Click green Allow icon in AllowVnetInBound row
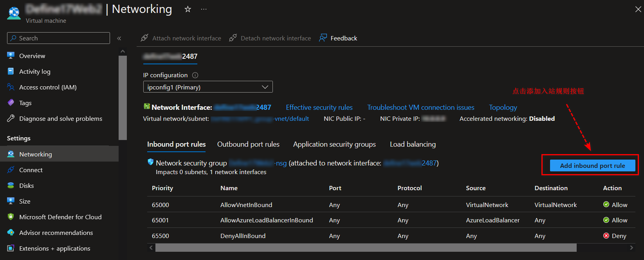This screenshot has height=260, width=644. [606, 204]
